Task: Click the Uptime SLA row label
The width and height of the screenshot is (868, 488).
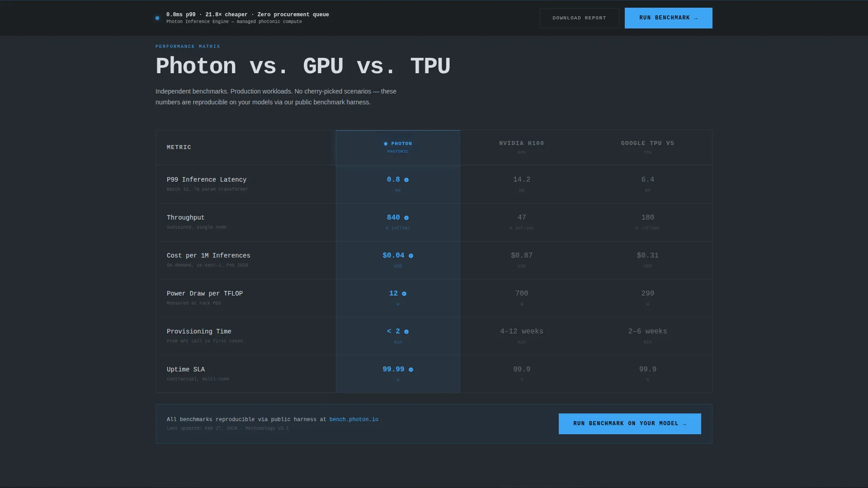Action: 185,370
